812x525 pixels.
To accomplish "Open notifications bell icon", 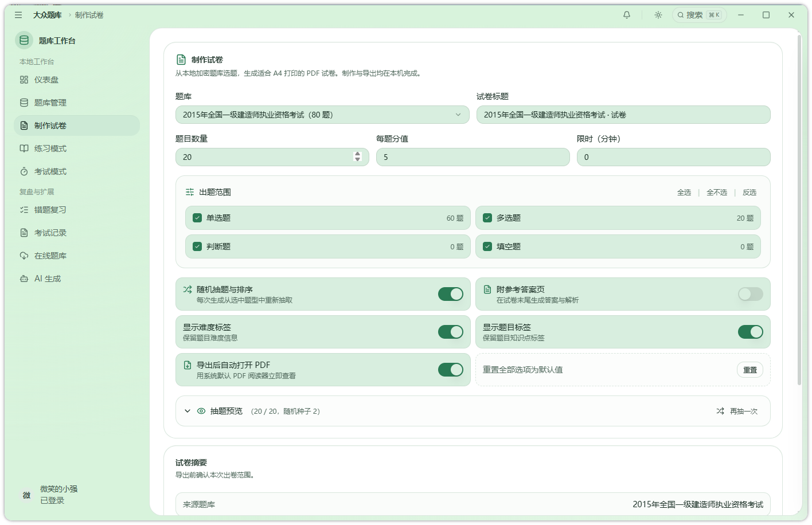I will coord(627,15).
